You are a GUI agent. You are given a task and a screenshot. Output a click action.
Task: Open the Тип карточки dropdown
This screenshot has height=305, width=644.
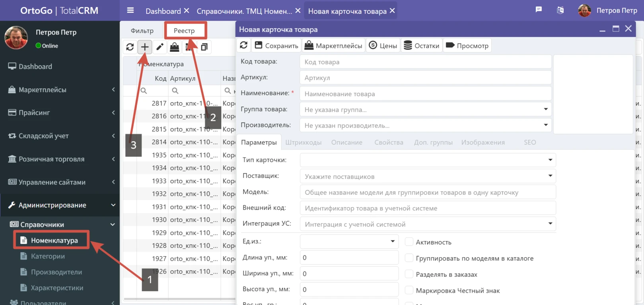[x=550, y=160]
